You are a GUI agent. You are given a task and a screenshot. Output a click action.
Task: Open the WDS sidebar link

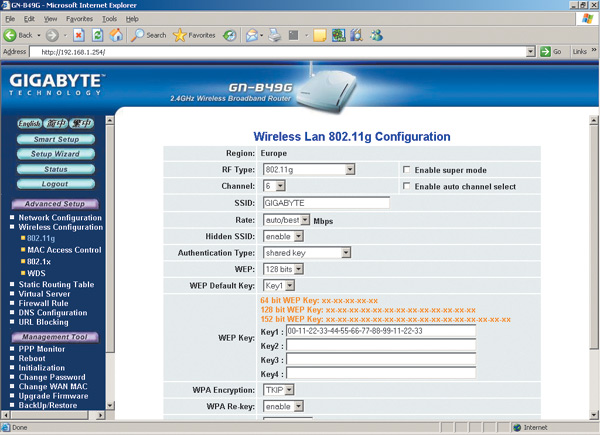(x=36, y=273)
